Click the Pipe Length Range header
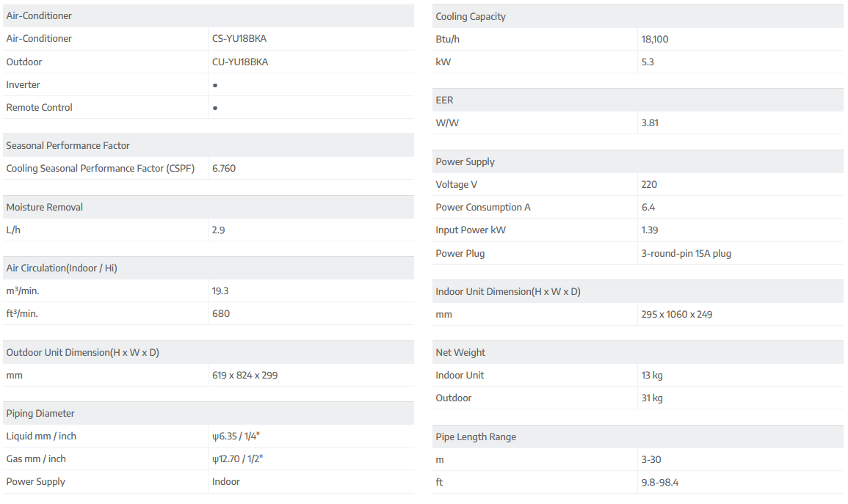Screen dimensions: 848x504 pos(476,437)
